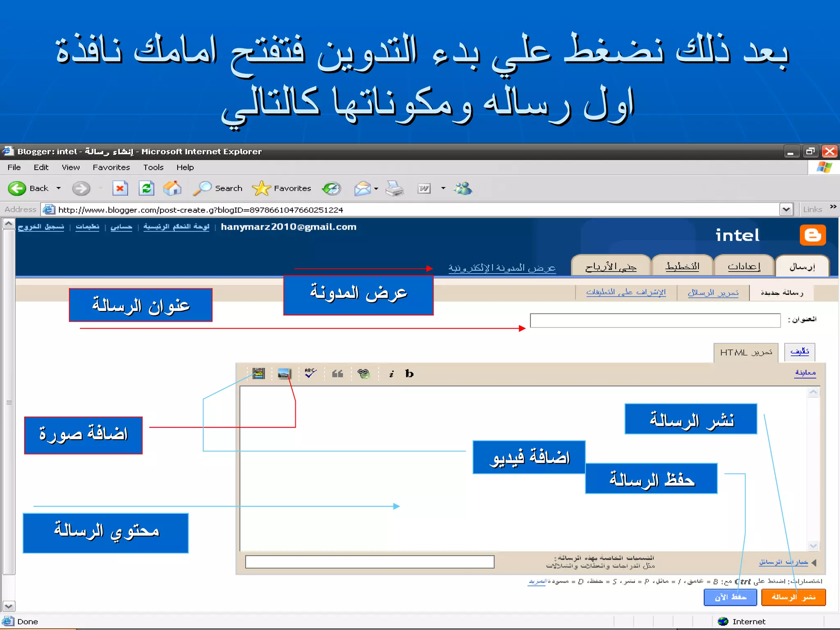The image size is (840, 630).
Task: Insert video using filmstrip icon
Action: [258, 373]
